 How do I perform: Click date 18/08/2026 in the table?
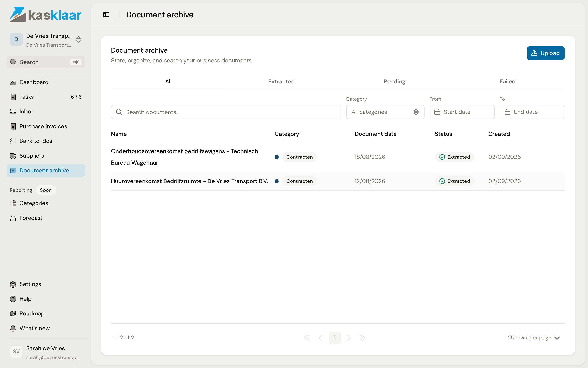[x=370, y=157]
